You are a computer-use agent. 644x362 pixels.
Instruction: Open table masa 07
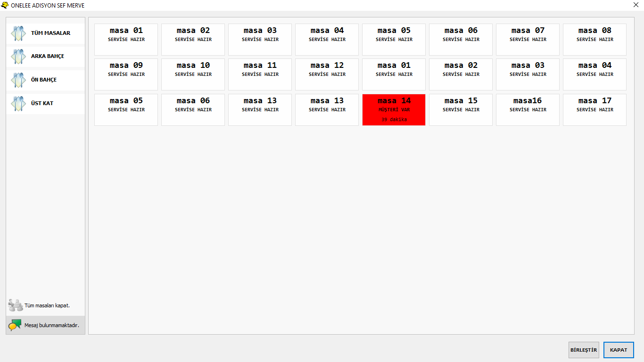(x=528, y=40)
